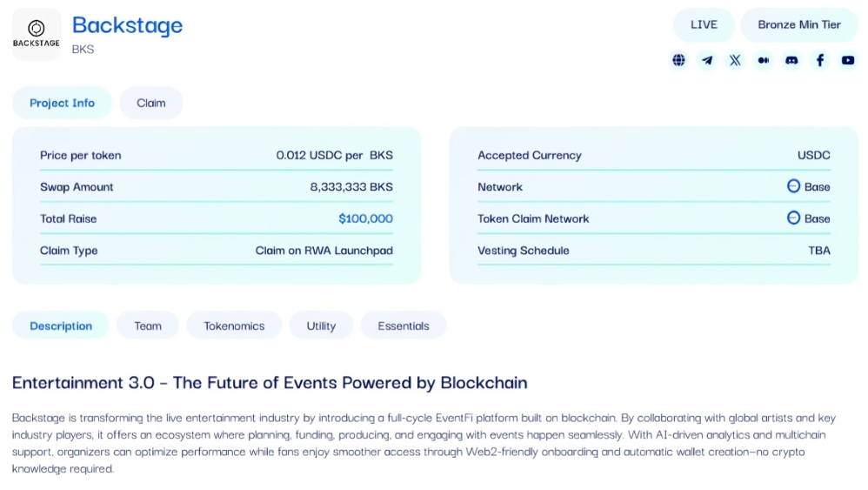Viewport: 868px width, 490px height.
Task: Open the Medium blog icon
Action: click(x=764, y=60)
